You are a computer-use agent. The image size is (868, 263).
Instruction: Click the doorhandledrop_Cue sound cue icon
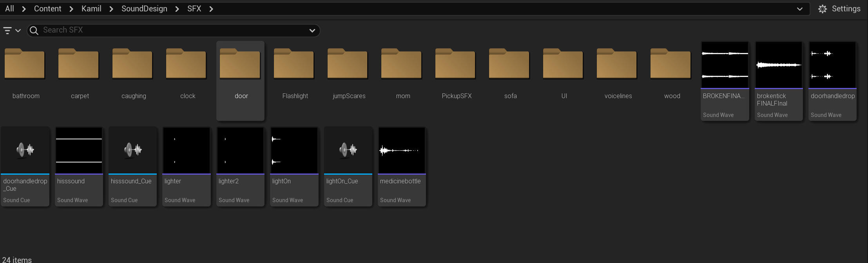click(25, 150)
